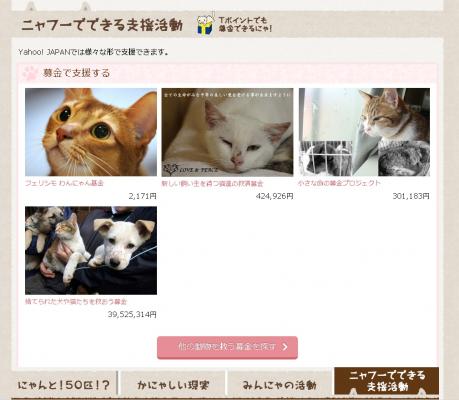Select ニャフーでできる支援活動 active tab
The width and height of the screenshot is (459, 400).
[x=387, y=381]
